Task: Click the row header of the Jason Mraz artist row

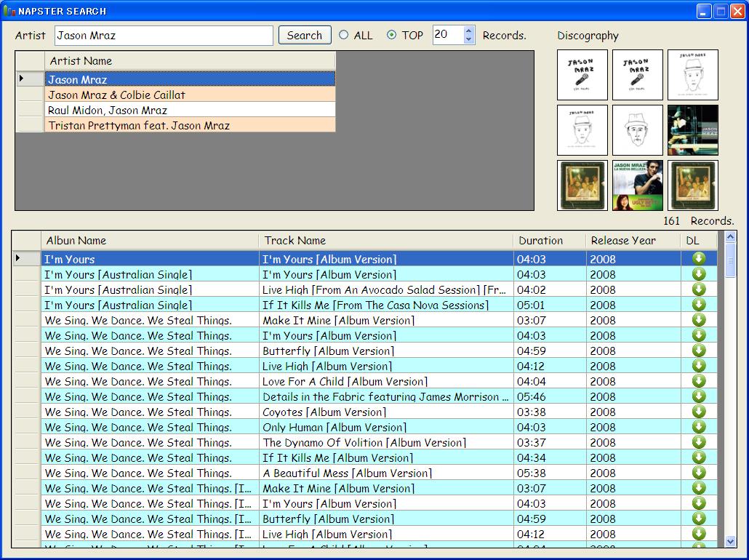Action: (x=30, y=79)
